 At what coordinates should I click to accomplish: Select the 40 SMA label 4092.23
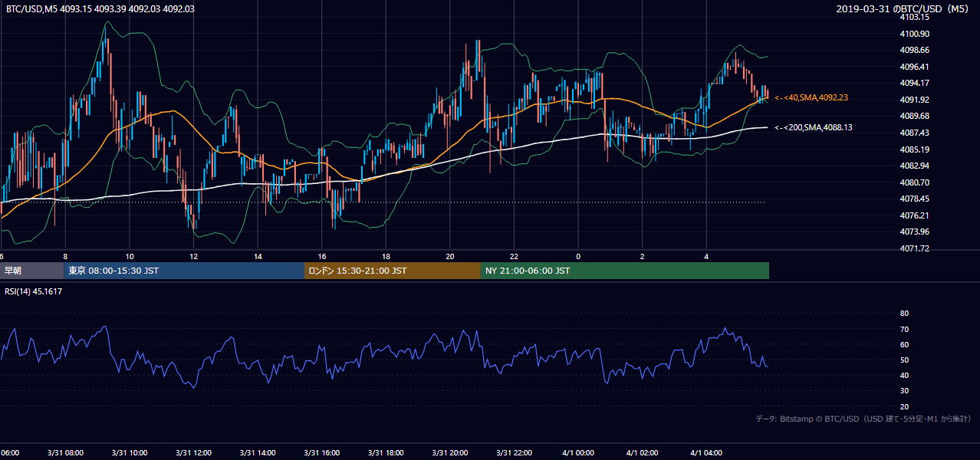pos(811,98)
